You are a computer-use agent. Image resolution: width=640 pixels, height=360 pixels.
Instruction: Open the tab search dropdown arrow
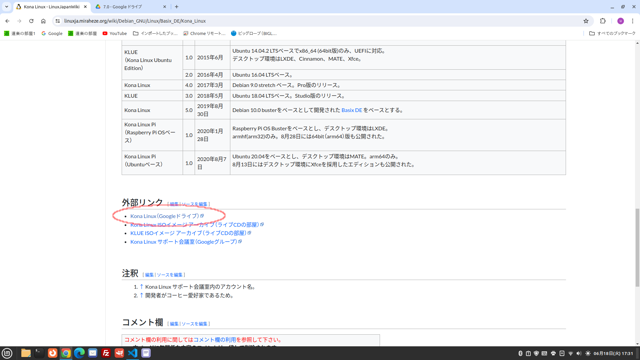tap(6, 7)
